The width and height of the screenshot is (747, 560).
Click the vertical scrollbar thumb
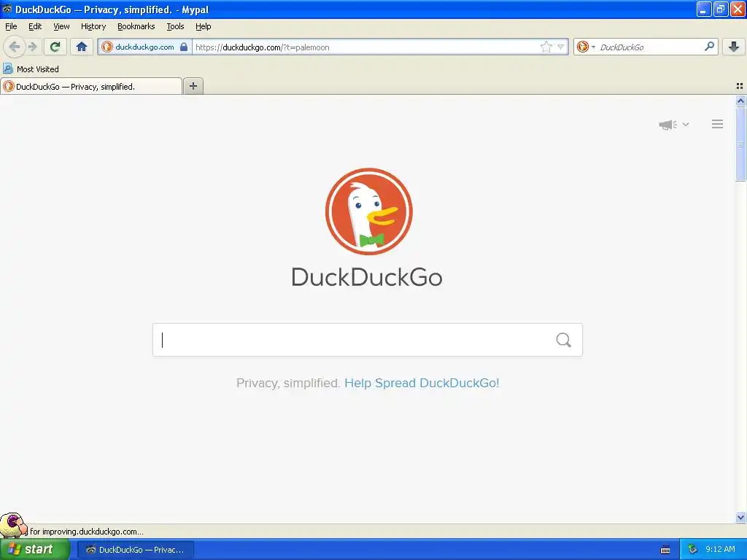740,144
